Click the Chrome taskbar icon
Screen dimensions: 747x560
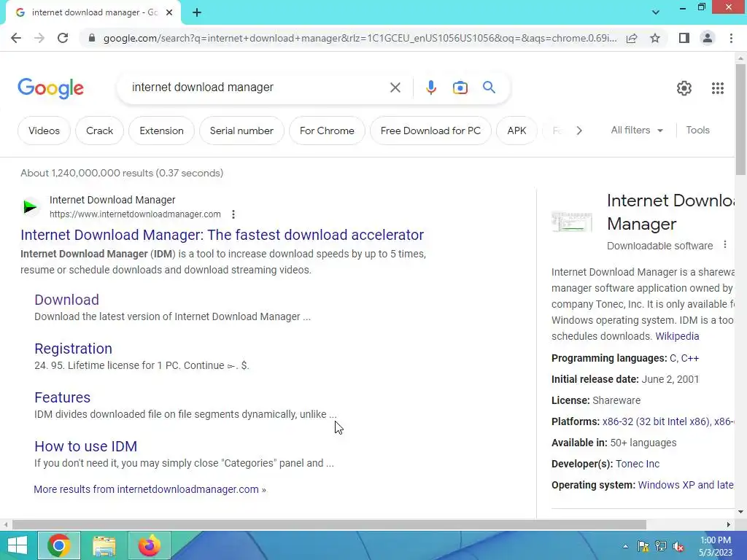click(x=58, y=545)
